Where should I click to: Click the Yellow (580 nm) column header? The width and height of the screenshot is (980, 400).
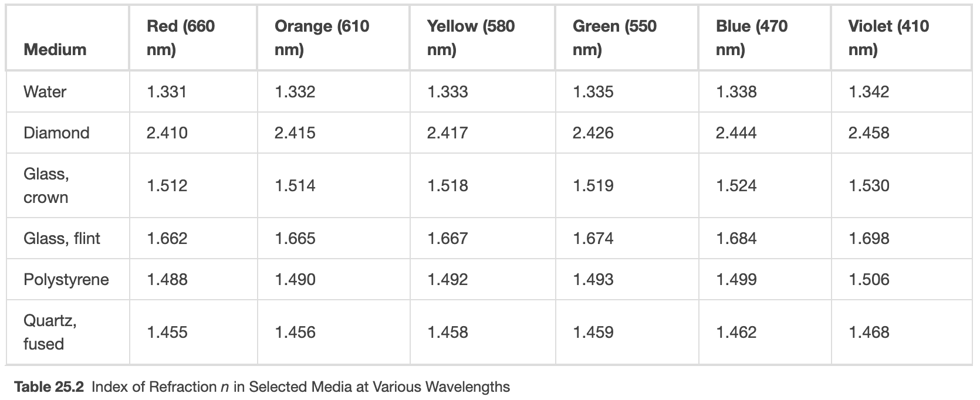(470, 38)
